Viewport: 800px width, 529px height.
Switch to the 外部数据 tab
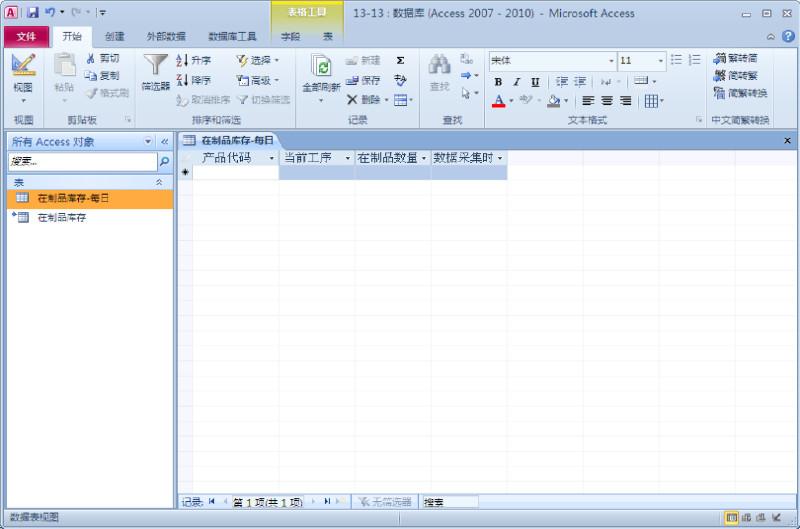tap(166, 36)
